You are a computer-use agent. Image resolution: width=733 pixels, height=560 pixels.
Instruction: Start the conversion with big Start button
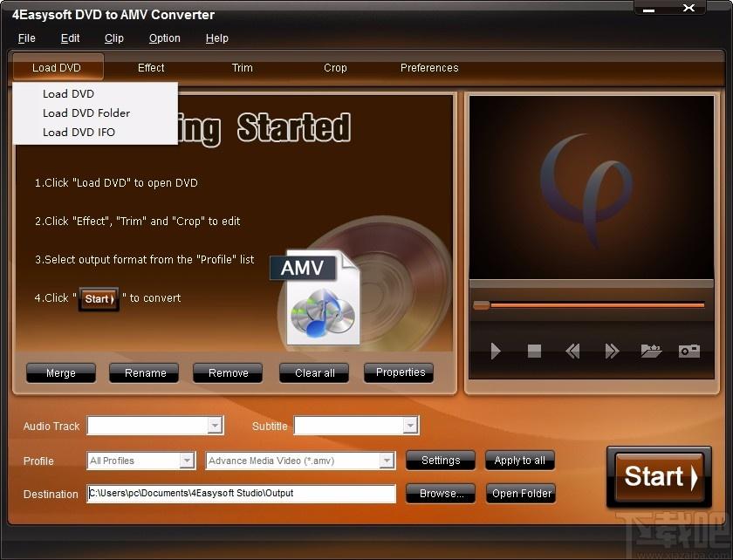pyautogui.click(x=659, y=477)
